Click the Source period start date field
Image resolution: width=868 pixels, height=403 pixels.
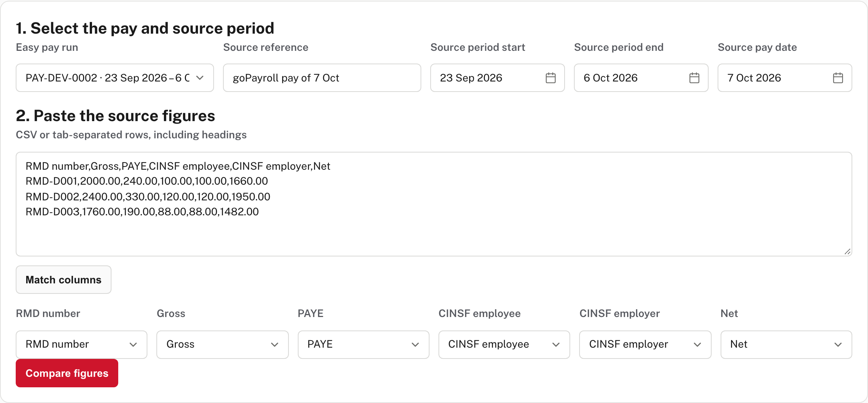498,78
